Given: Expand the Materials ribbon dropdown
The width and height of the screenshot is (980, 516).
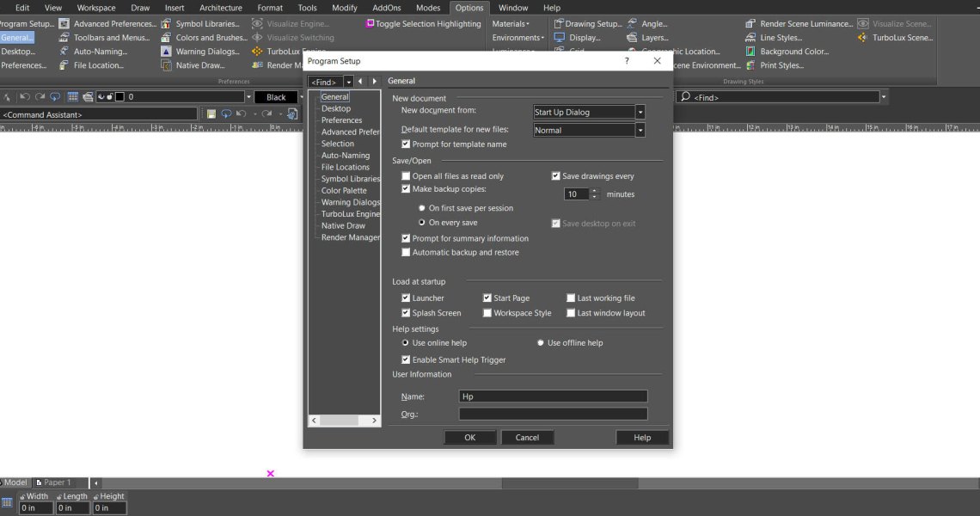Looking at the screenshot, I should coord(511,24).
